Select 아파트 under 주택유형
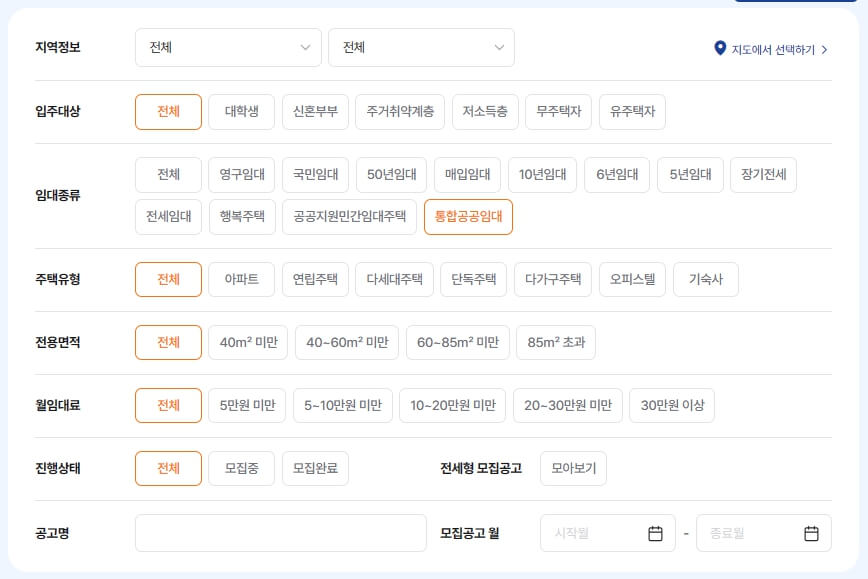868x579 pixels. click(241, 279)
